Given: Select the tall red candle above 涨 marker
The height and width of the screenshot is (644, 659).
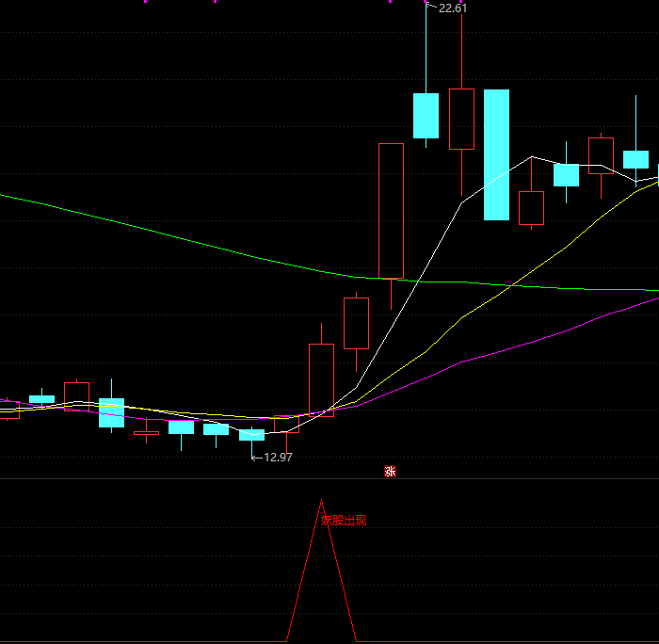Looking at the screenshot, I should pyautogui.click(x=392, y=211).
